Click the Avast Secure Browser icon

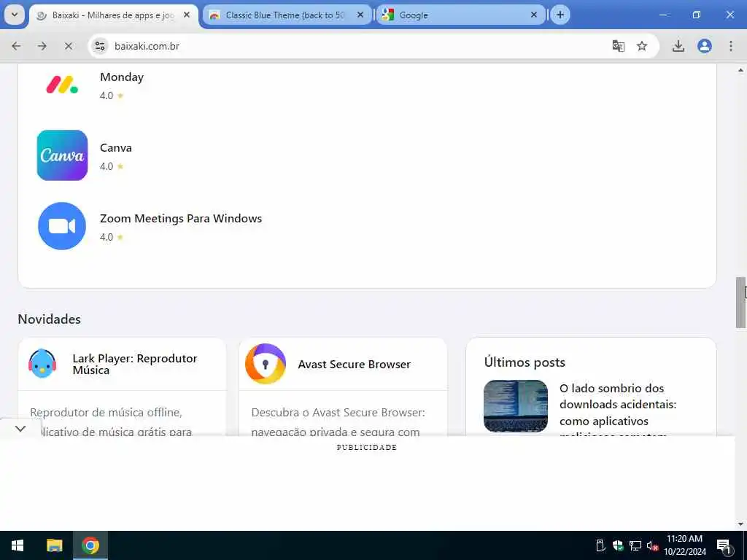266,364
